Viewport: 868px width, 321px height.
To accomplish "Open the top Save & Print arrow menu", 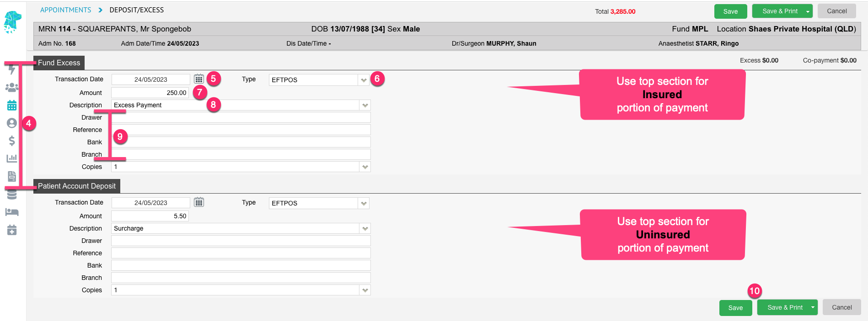I will click(x=808, y=11).
